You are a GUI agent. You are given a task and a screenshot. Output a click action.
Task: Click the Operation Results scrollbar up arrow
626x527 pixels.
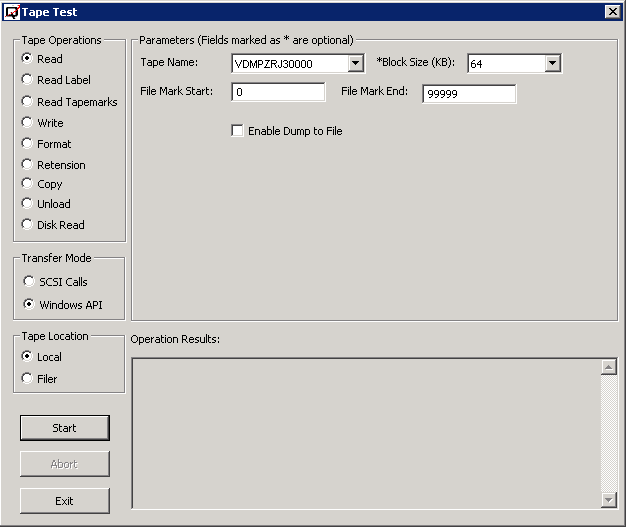[x=609, y=367]
